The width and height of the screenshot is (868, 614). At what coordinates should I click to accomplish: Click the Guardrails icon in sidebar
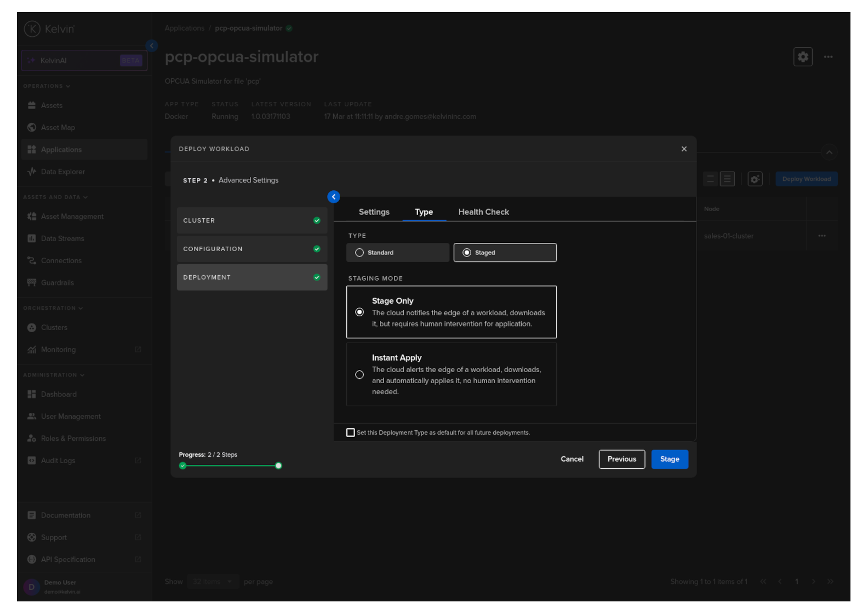(32, 283)
